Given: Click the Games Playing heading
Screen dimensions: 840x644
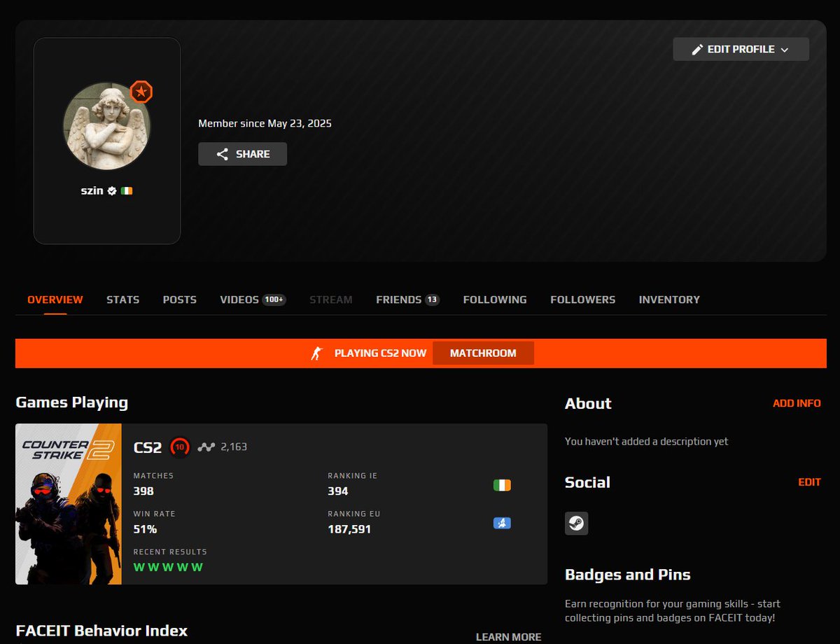Looking at the screenshot, I should point(71,402).
